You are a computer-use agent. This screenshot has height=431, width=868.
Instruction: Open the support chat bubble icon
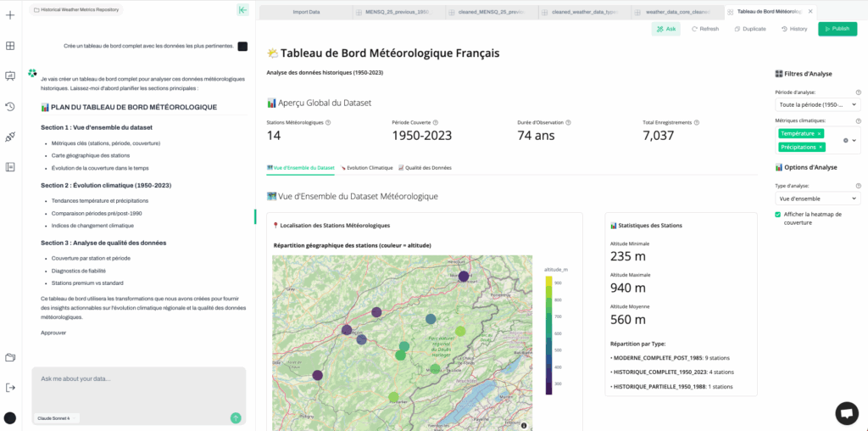coord(846,412)
